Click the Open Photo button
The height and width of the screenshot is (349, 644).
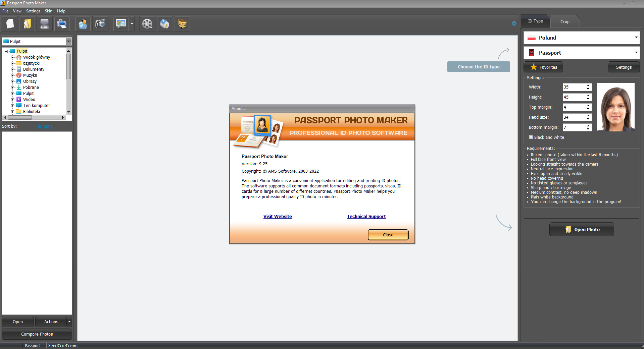pyautogui.click(x=582, y=229)
